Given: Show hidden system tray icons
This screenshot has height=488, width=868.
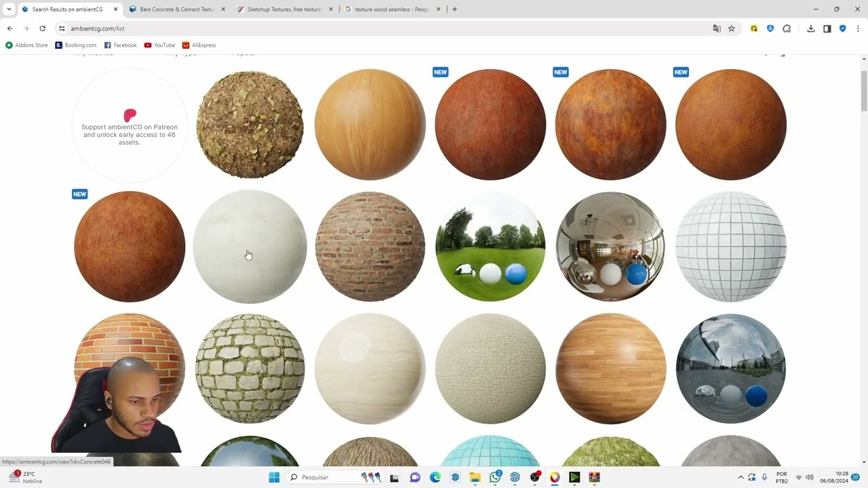Looking at the screenshot, I should point(741,477).
